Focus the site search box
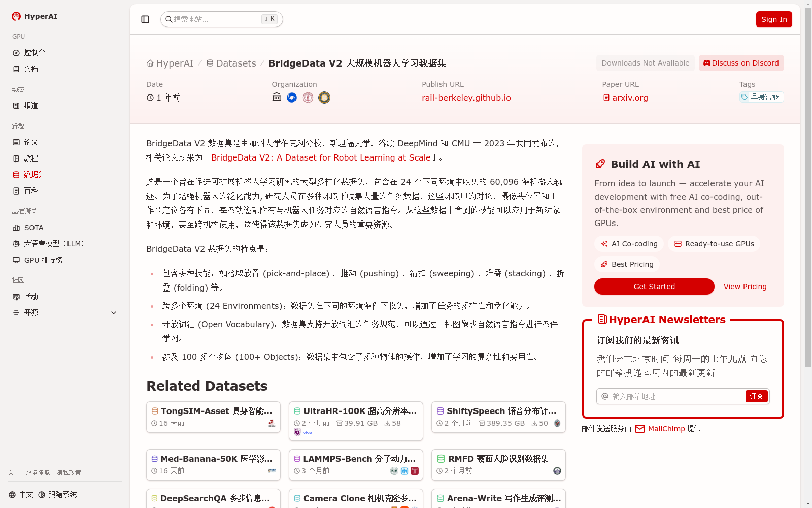Viewport: 812px width, 508px height. pos(222,19)
